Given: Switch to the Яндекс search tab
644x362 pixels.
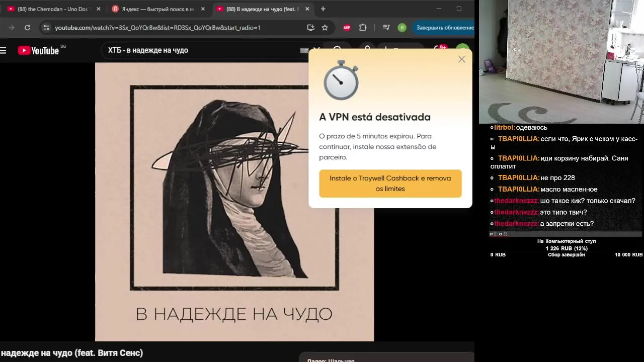Looking at the screenshot, I should click(158, 9).
